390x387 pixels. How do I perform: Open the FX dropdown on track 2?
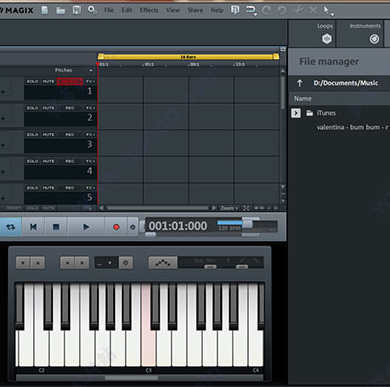click(90, 108)
